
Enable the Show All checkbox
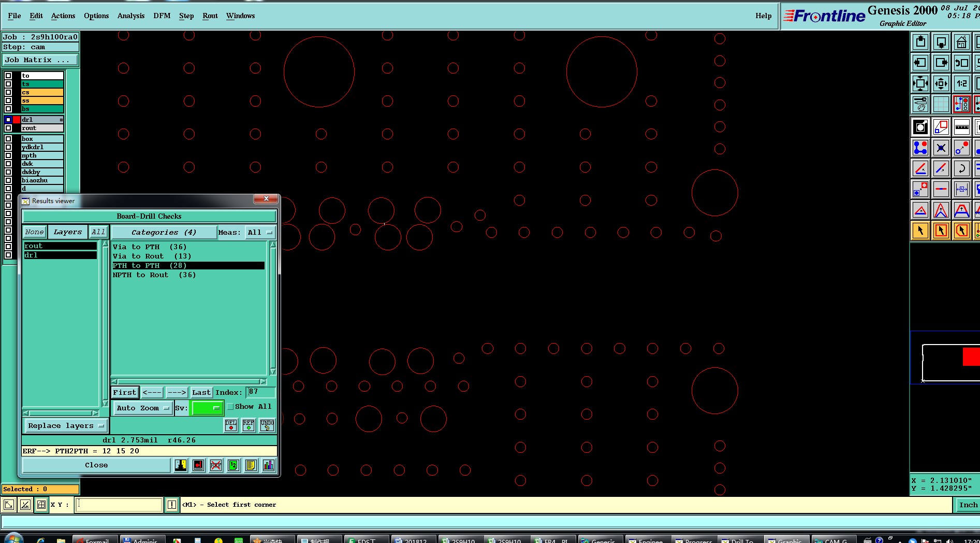click(230, 407)
